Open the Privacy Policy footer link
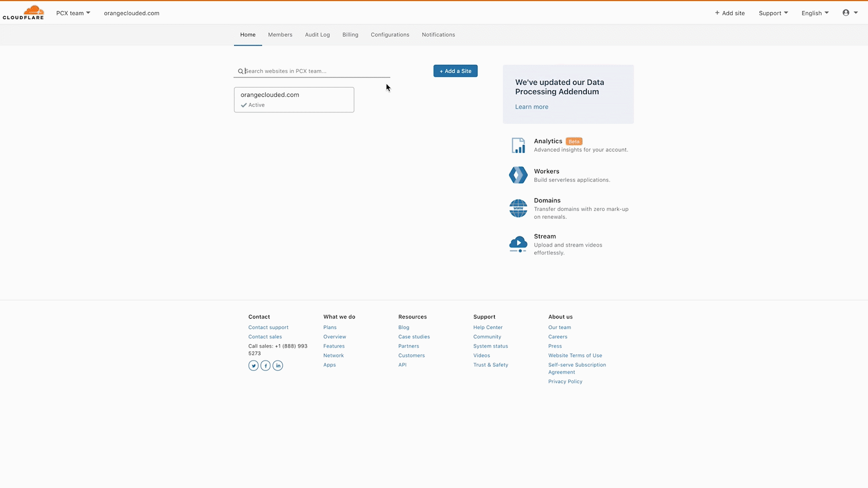Image resolution: width=868 pixels, height=488 pixels. coord(565,382)
